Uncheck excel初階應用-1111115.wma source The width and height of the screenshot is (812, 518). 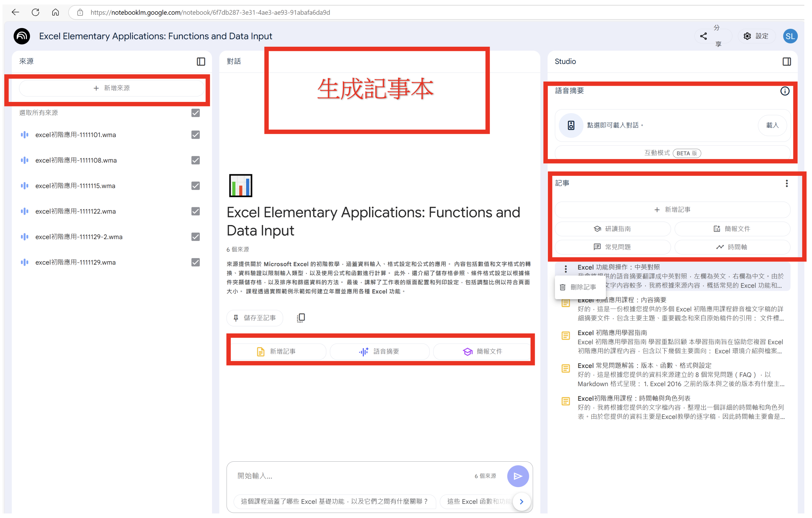[x=196, y=186]
